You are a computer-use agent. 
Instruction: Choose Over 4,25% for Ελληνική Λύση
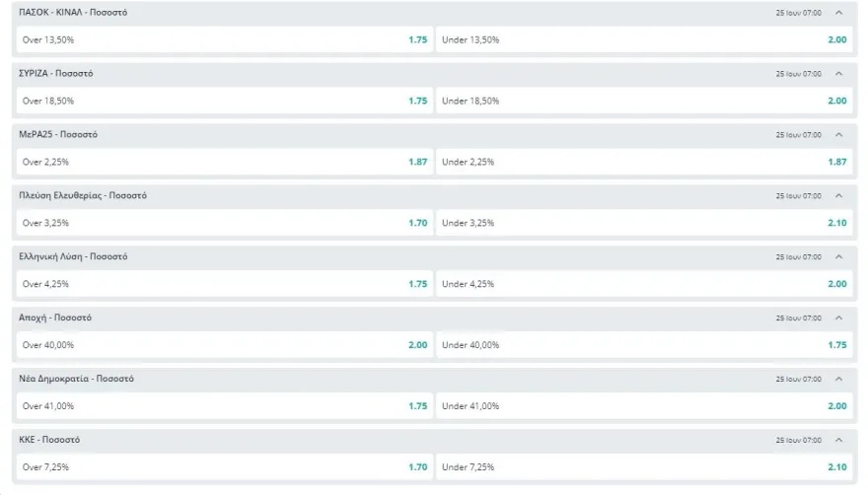(x=224, y=284)
